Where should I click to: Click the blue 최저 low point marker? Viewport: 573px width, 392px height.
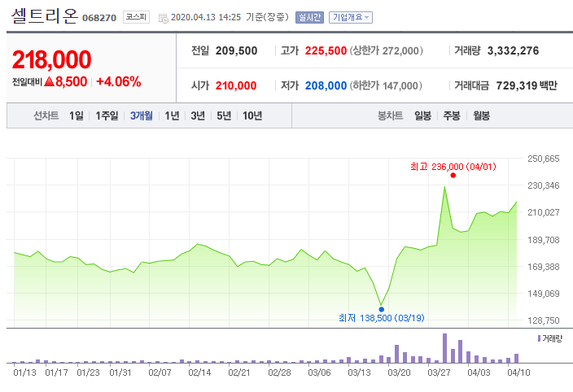point(382,310)
